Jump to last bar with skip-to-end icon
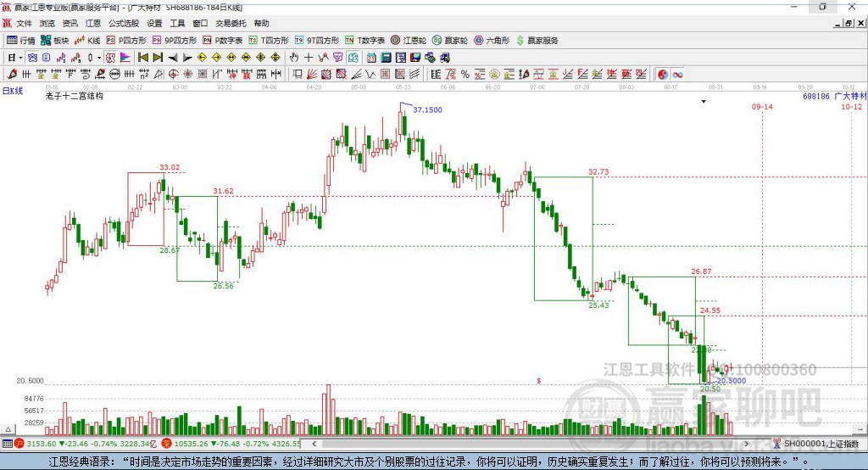The height and width of the screenshot is (470, 868). tap(158, 58)
